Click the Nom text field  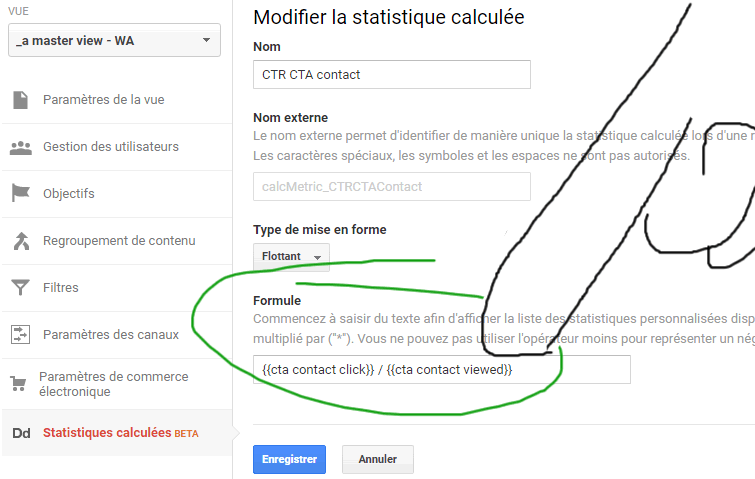click(392, 75)
